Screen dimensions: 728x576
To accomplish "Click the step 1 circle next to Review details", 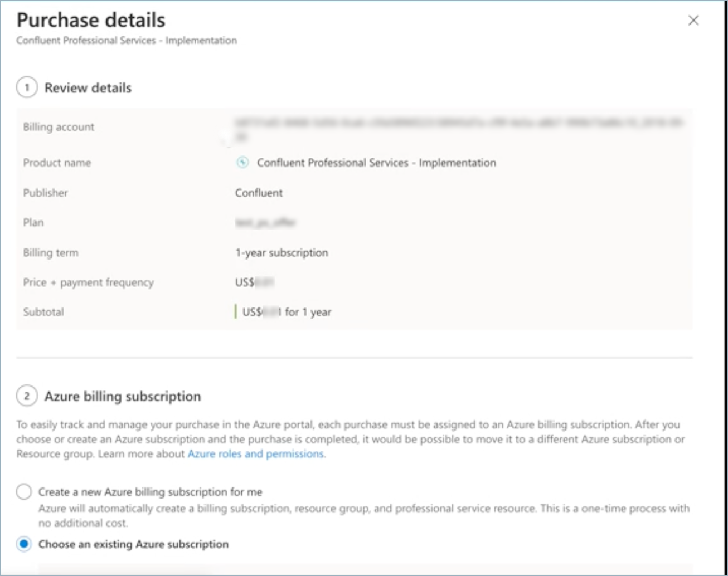I will [x=26, y=87].
